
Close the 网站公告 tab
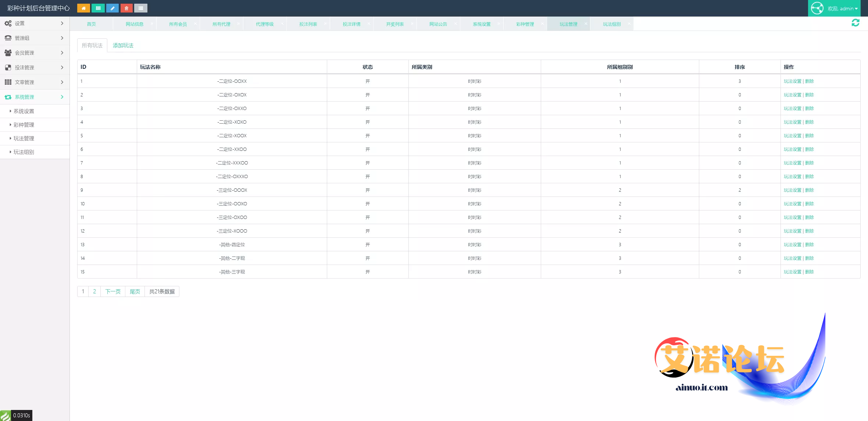tap(456, 24)
